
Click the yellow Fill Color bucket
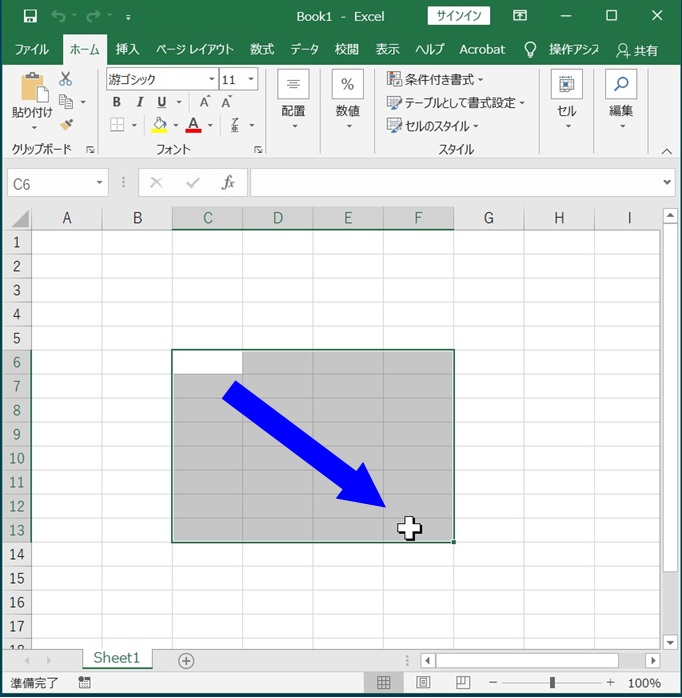(x=159, y=125)
